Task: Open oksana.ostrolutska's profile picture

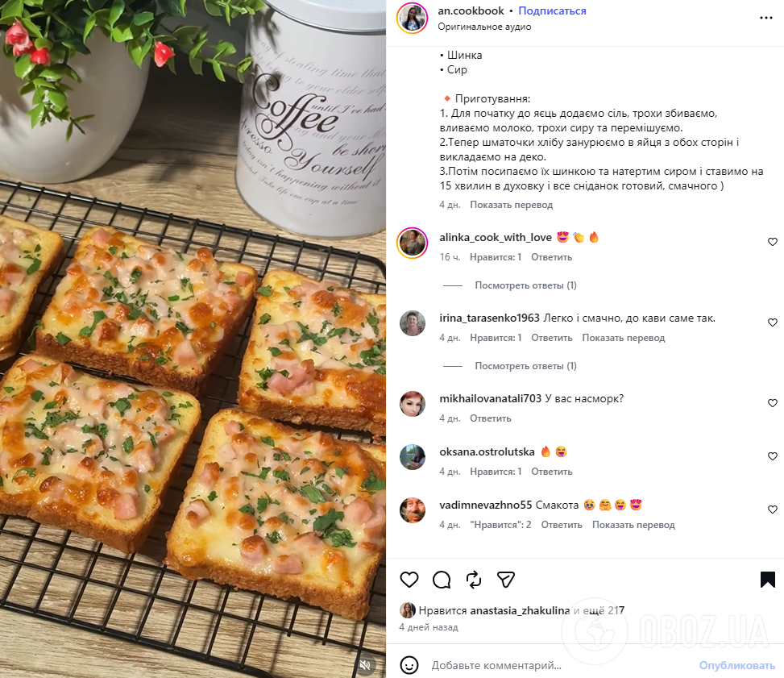Action: (x=413, y=457)
